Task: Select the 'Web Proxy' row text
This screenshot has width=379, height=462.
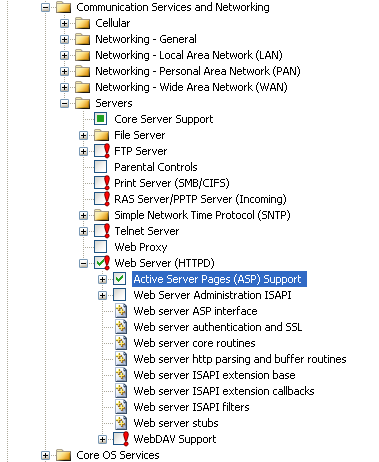Action: [x=141, y=247]
